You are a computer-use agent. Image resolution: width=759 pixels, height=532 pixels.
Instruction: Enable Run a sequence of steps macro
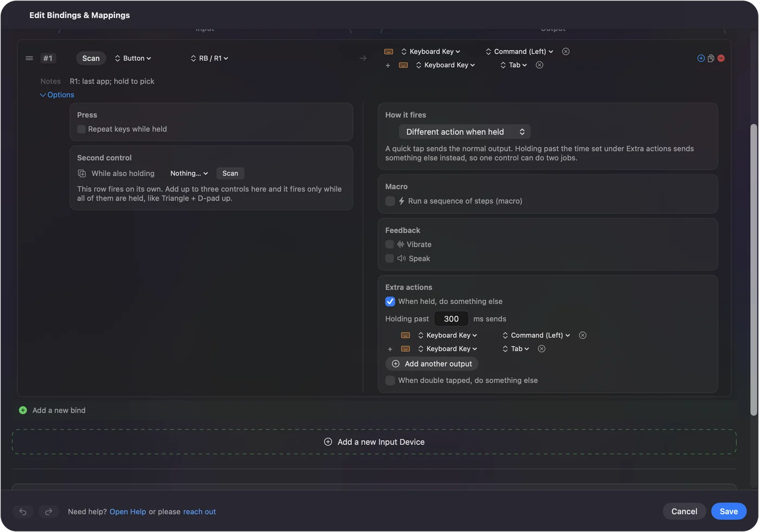(390, 201)
